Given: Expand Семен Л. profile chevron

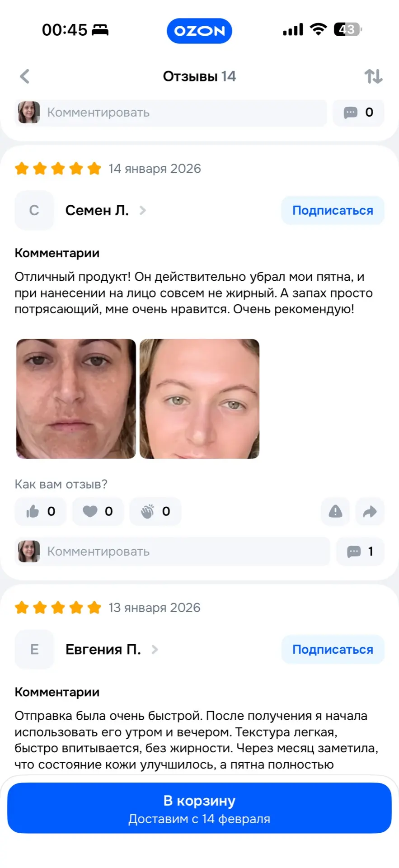Looking at the screenshot, I should click(143, 210).
